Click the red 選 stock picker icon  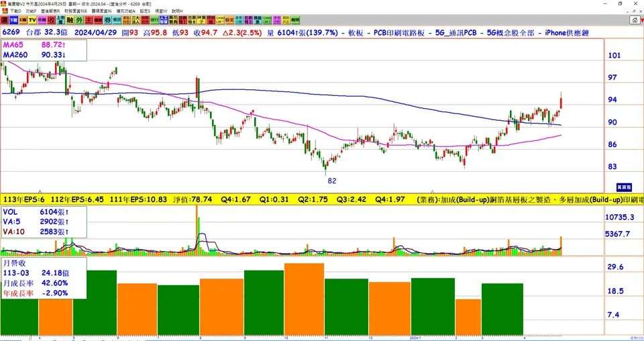click(x=4, y=20)
